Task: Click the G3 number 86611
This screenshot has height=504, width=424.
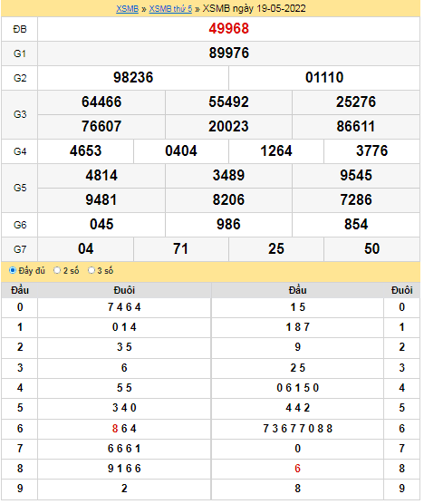Action: pos(355,126)
